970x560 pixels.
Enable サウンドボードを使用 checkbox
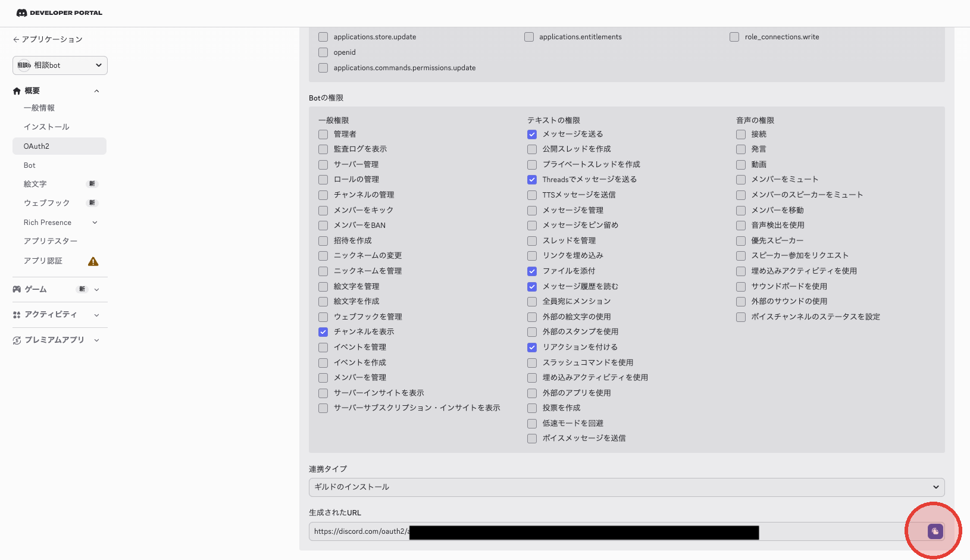pyautogui.click(x=741, y=287)
